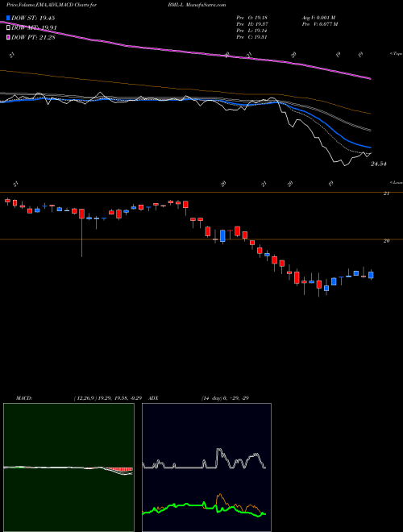Click the MACD (12,26,9) values text

107,398
